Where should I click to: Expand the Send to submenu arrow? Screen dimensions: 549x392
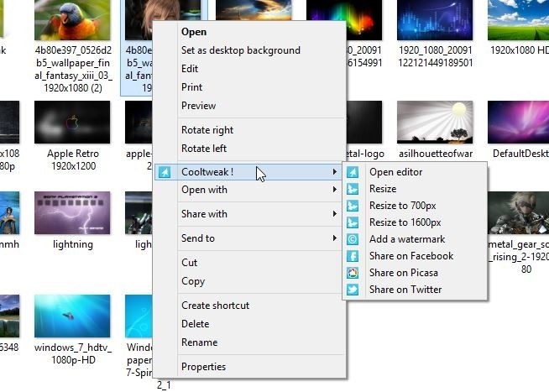[335, 238]
